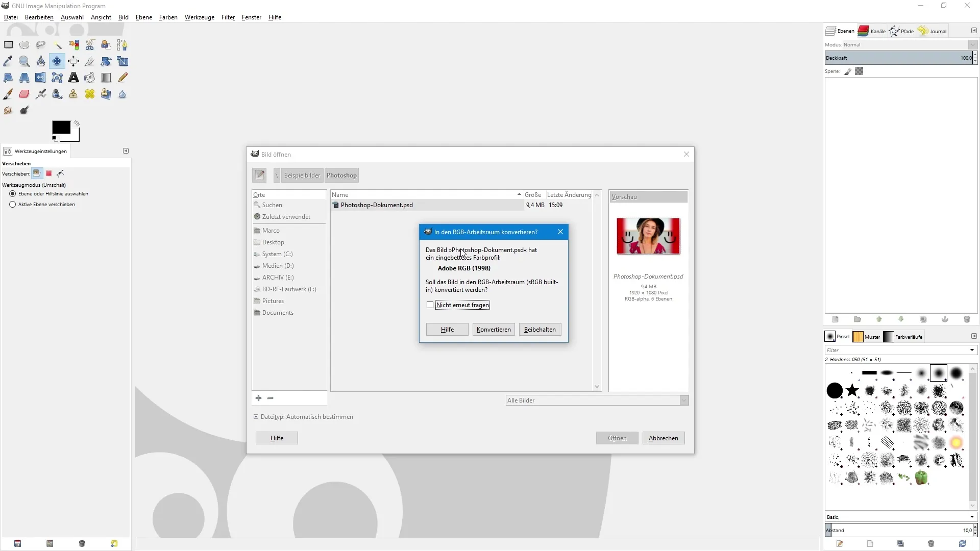This screenshot has height=551, width=980.
Task: Click create new layer icon in Ebenen panel
Action: (835, 319)
